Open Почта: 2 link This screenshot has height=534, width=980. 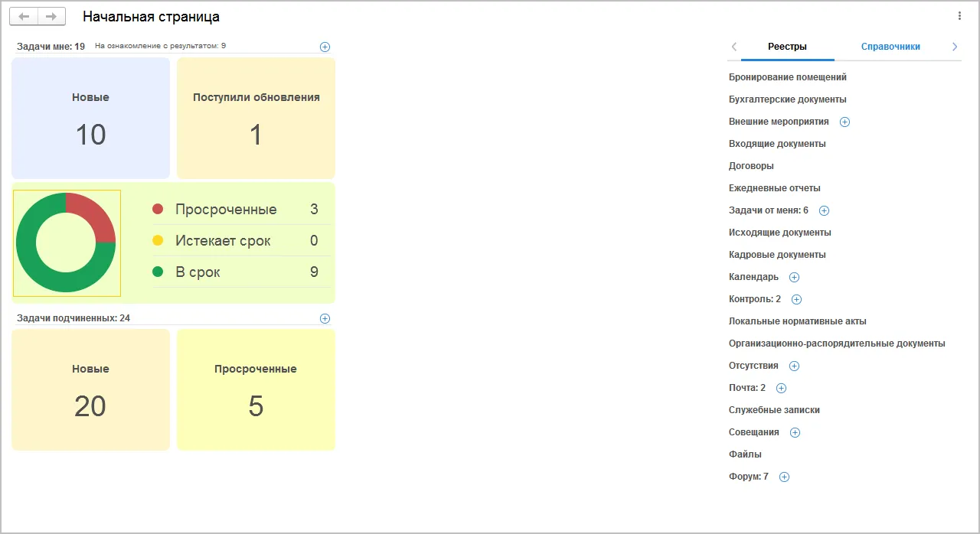click(x=747, y=388)
